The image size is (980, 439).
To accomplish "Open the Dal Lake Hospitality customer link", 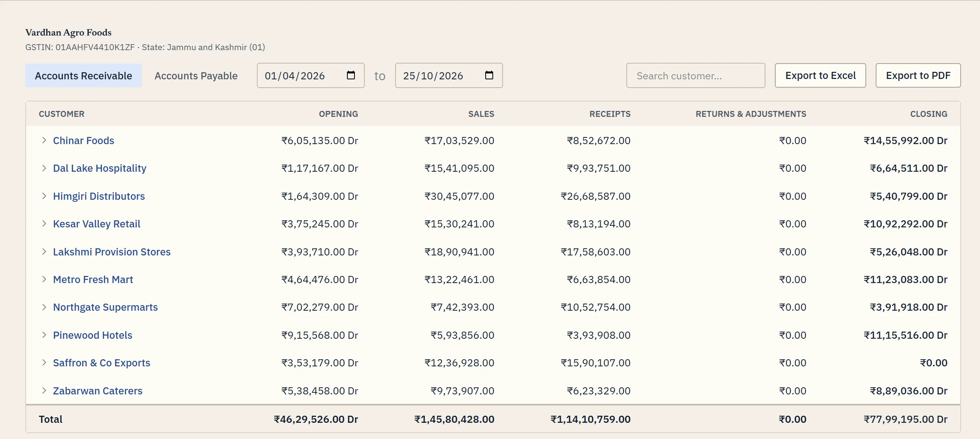I will (100, 168).
